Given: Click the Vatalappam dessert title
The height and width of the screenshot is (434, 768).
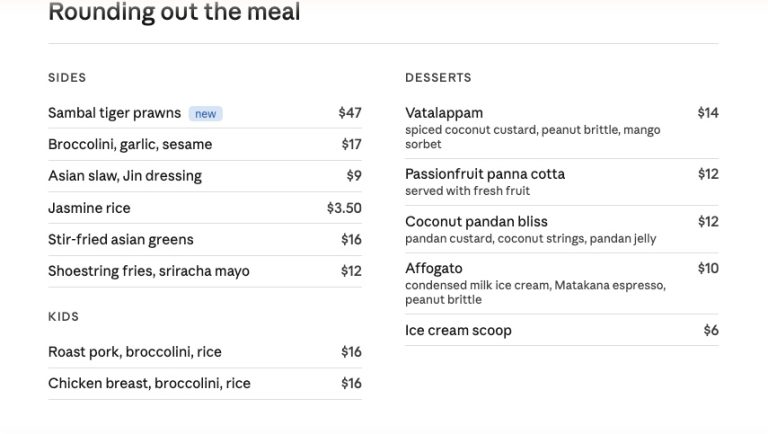Looking at the screenshot, I should (x=444, y=113).
